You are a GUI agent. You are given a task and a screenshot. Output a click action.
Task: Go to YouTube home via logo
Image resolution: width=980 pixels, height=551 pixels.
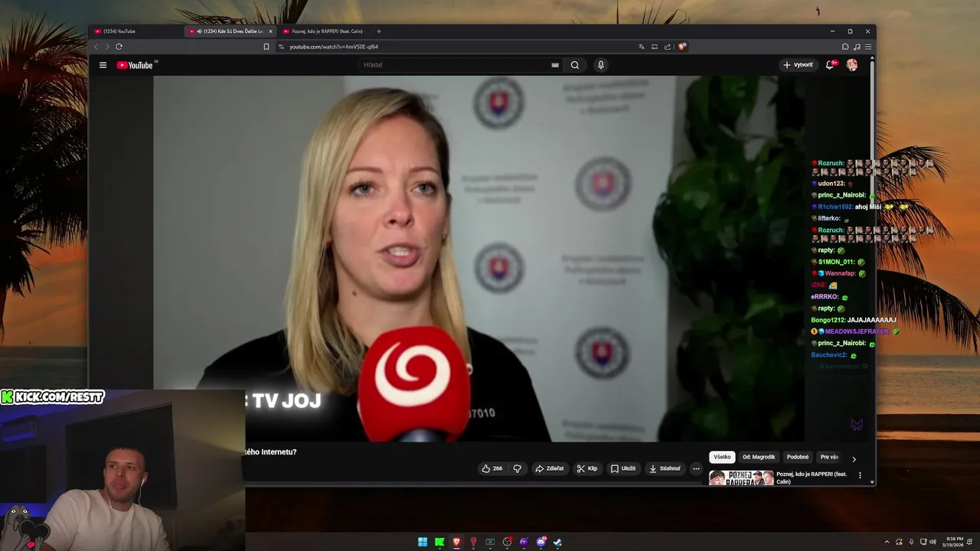[x=136, y=65]
